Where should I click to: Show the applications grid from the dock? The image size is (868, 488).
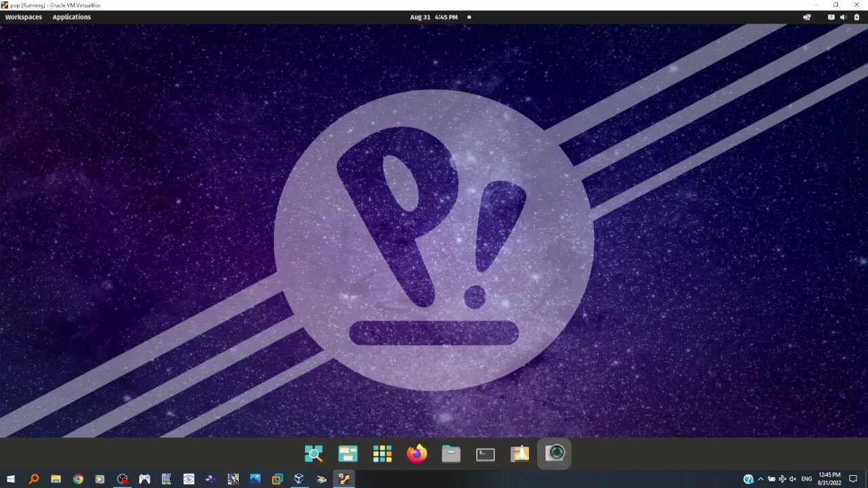(382, 454)
